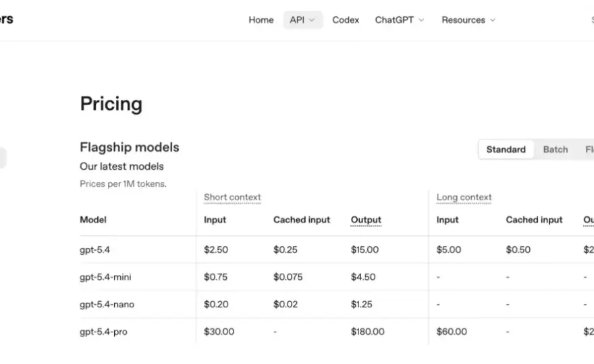Viewport: 594px width, 364px height.
Task: Click the $0.075 cached input price
Action: (288, 277)
